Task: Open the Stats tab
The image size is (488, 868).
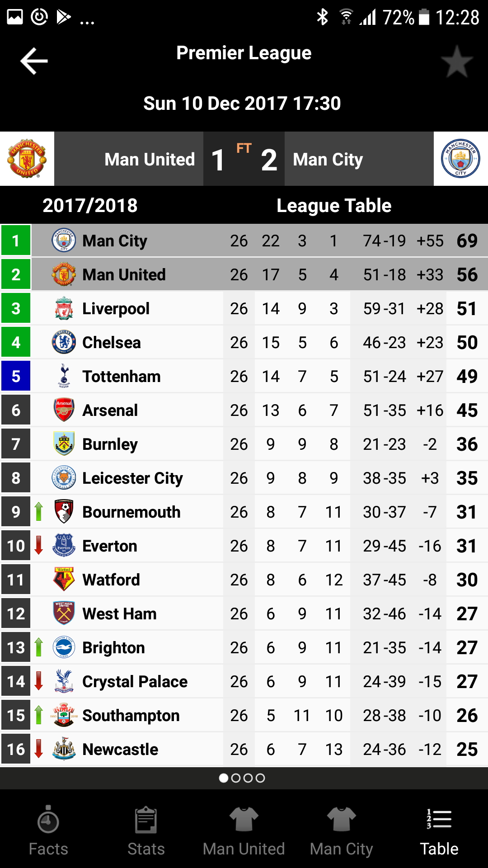Action: (x=146, y=831)
